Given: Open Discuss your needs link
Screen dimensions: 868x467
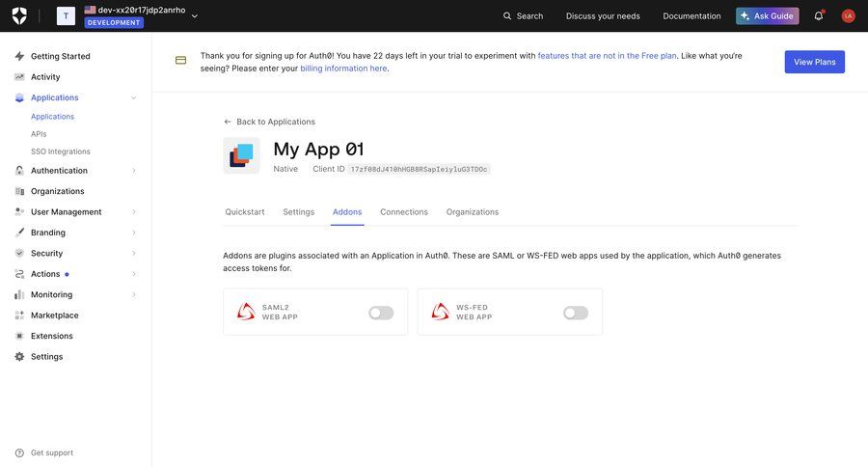Looking at the screenshot, I should click(603, 16).
